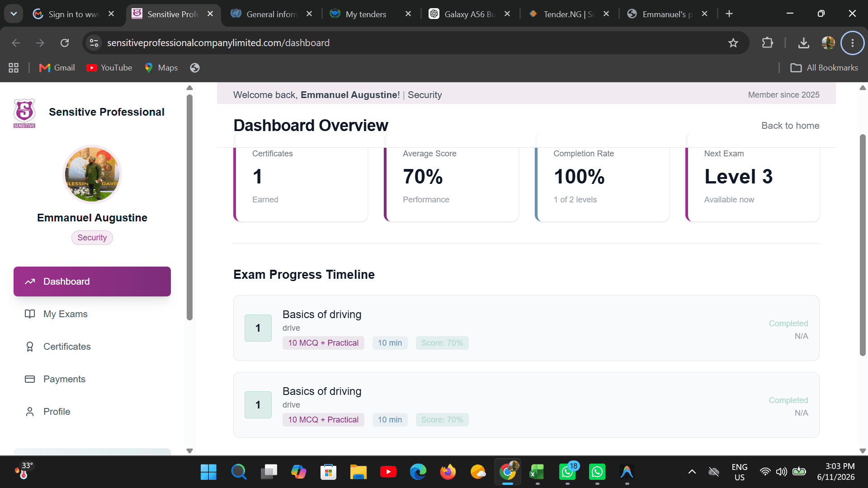Click the main page scrollbar thumb
Image resolution: width=868 pixels, height=488 pixels.
863,244
